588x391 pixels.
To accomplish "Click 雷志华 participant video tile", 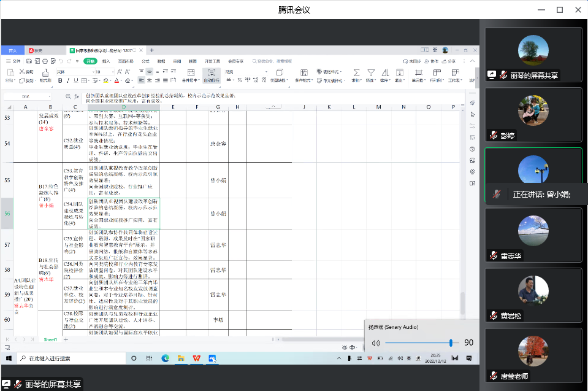I will click(x=533, y=235).
